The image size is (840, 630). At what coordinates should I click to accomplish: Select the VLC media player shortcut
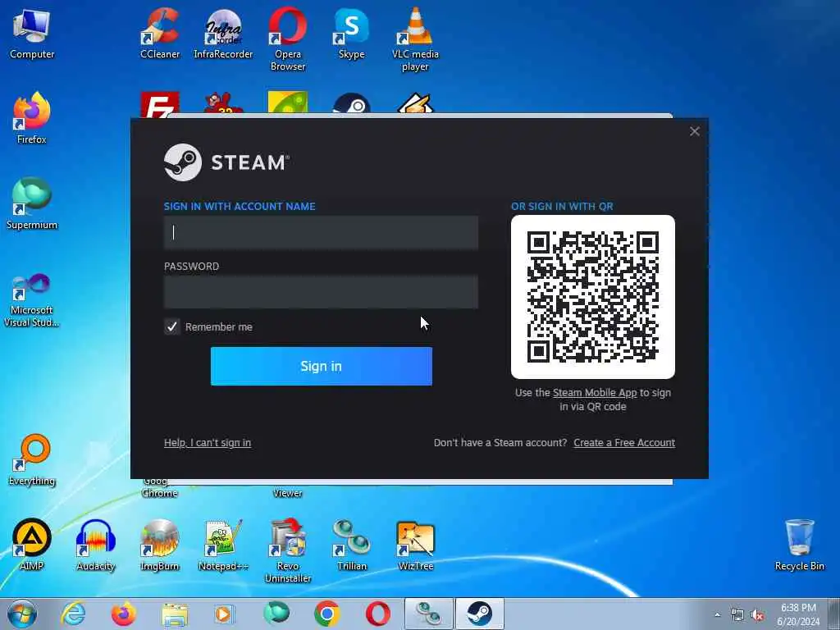pyautogui.click(x=415, y=39)
